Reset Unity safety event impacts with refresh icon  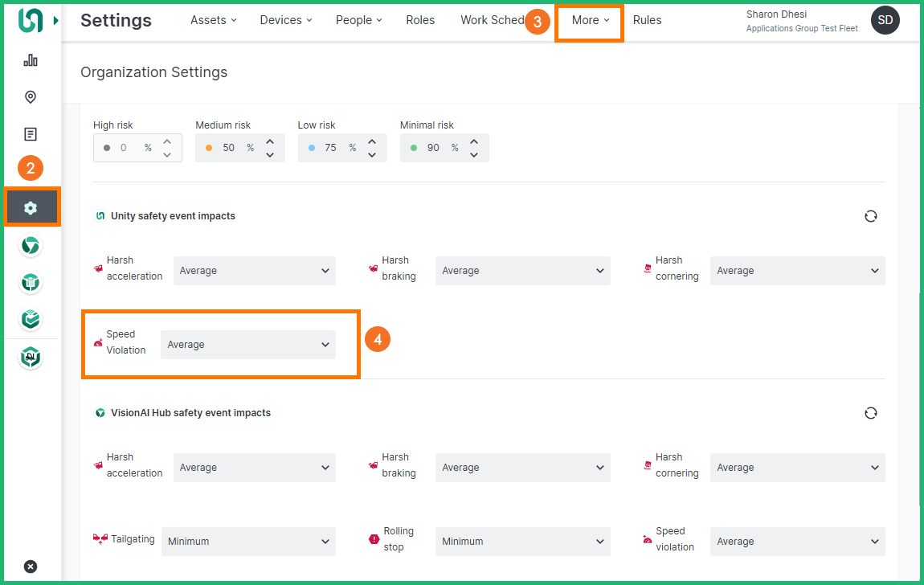coord(870,216)
